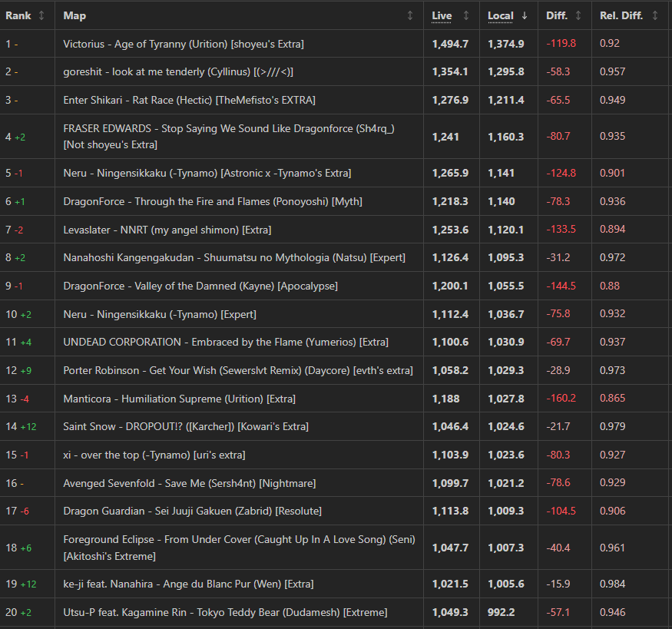This screenshot has height=629, width=672.
Task: Click the Map column sort arrows icon
Action: [x=410, y=15]
